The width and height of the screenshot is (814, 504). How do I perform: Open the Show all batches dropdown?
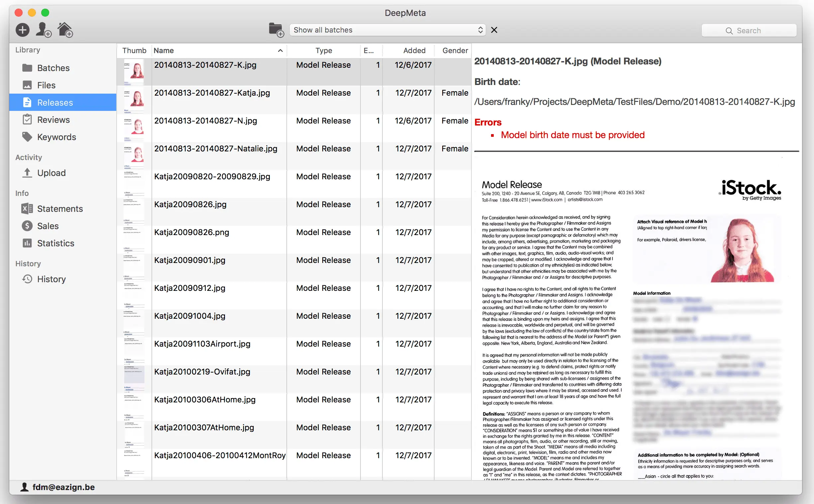tap(387, 30)
